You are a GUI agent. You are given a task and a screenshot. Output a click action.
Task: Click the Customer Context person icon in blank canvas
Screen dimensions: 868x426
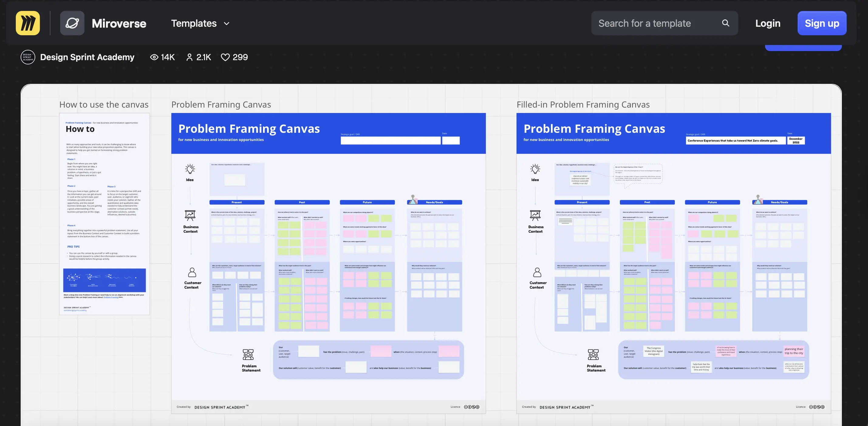[x=192, y=272]
